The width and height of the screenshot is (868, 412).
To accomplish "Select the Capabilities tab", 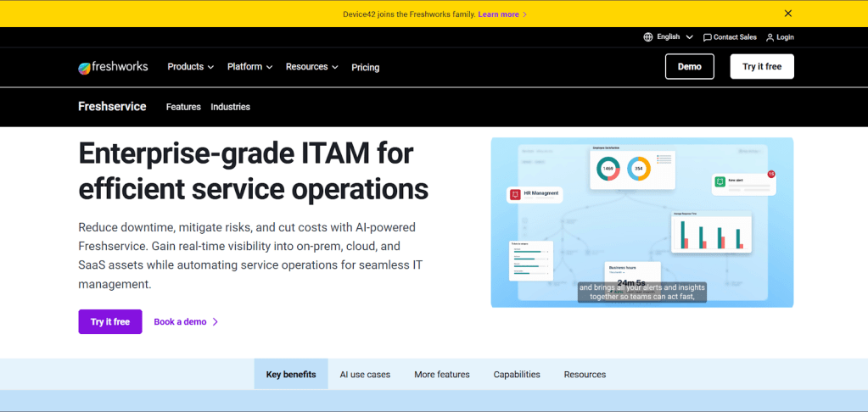I will [x=517, y=375].
